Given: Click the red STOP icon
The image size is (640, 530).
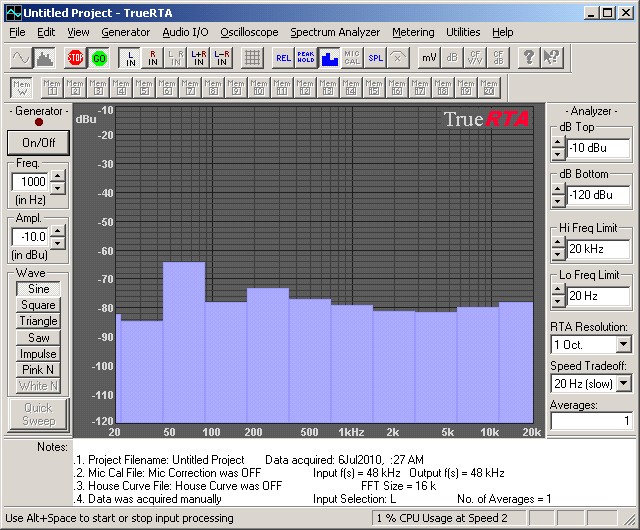Looking at the screenshot, I should click(76, 57).
